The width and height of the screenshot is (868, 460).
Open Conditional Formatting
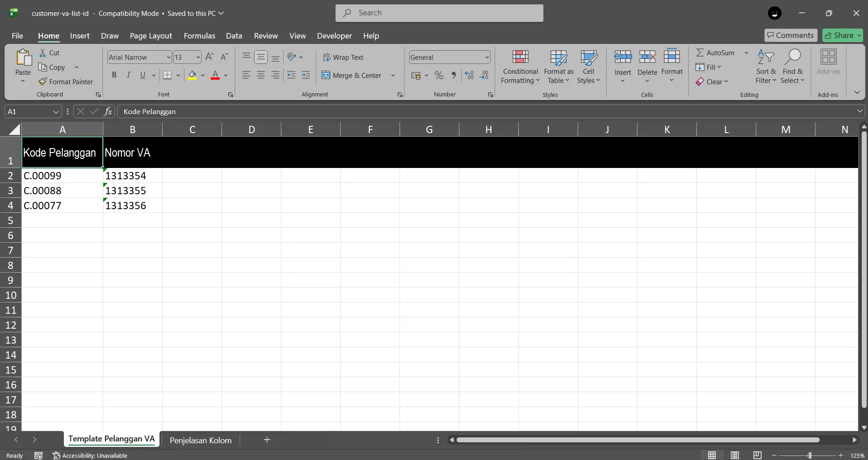point(520,67)
